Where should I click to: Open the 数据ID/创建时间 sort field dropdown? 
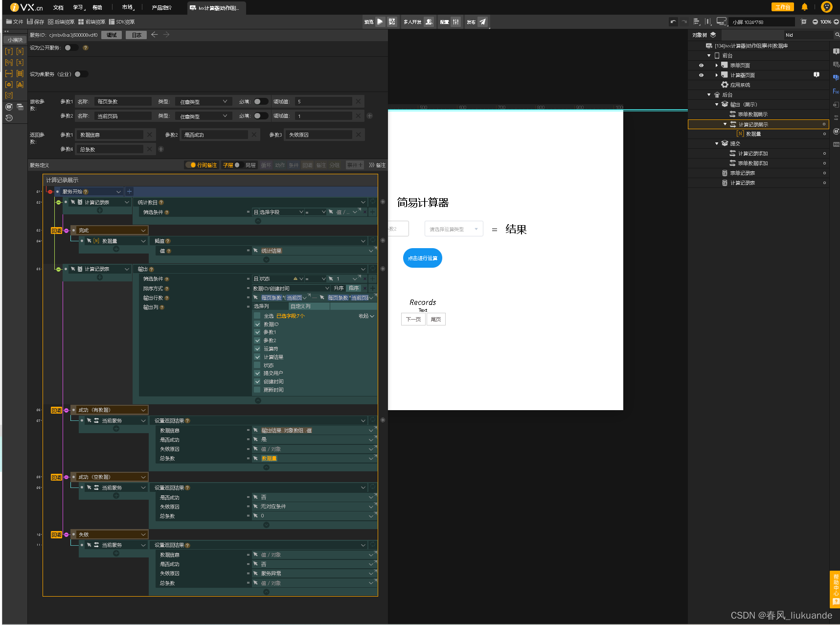point(291,288)
